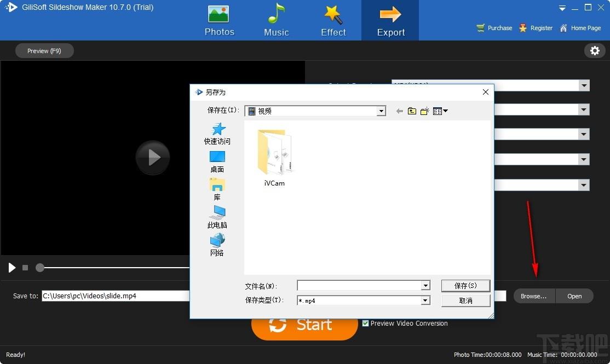
Task: Select the Export tab
Action: pyautogui.click(x=390, y=20)
